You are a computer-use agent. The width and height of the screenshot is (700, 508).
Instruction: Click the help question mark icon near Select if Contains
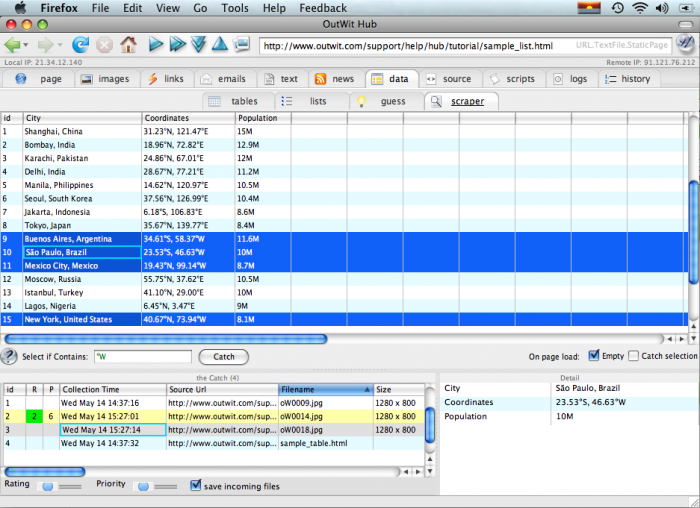9,356
